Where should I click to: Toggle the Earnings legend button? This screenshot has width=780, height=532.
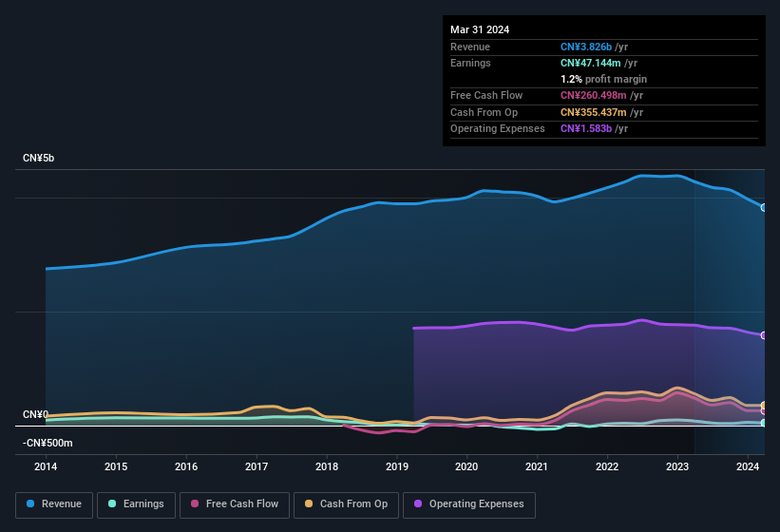(x=136, y=504)
